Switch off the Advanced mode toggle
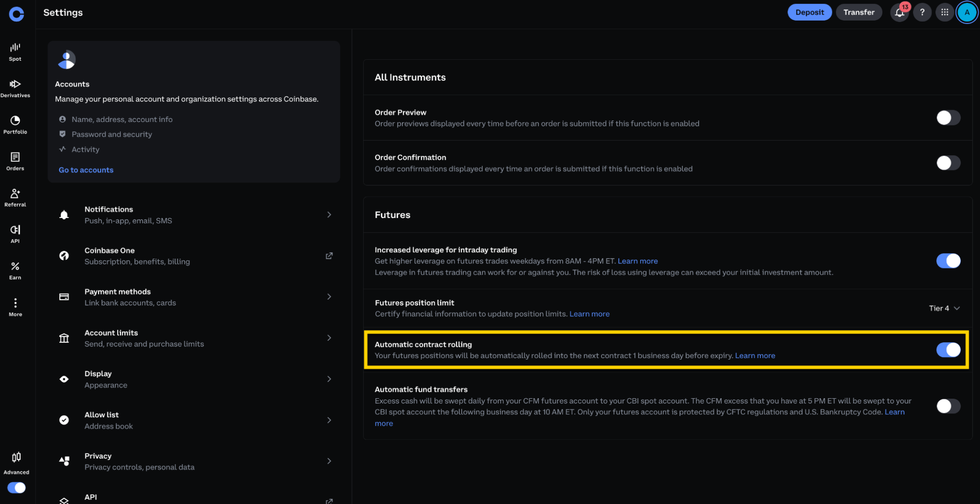Image resolution: width=980 pixels, height=504 pixels. (x=16, y=488)
